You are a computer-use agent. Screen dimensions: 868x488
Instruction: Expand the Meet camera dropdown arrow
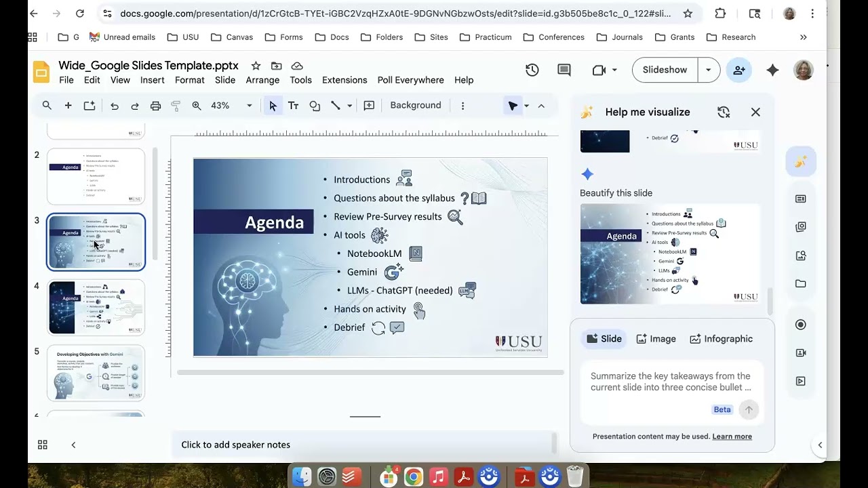[614, 70]
